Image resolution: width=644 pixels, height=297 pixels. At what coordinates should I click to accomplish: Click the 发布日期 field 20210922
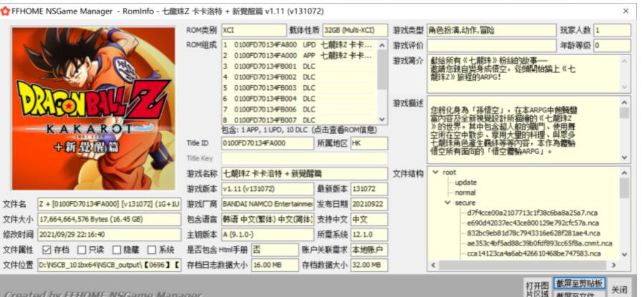pyautogui.click(x=369, y=204)
